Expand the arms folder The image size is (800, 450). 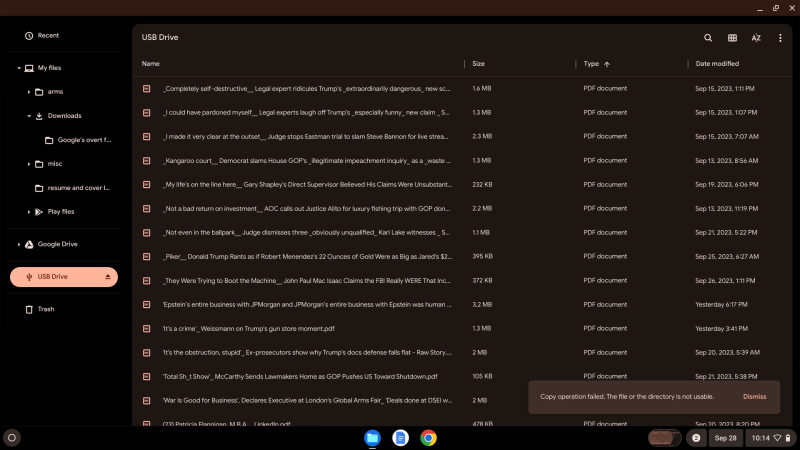29,92
